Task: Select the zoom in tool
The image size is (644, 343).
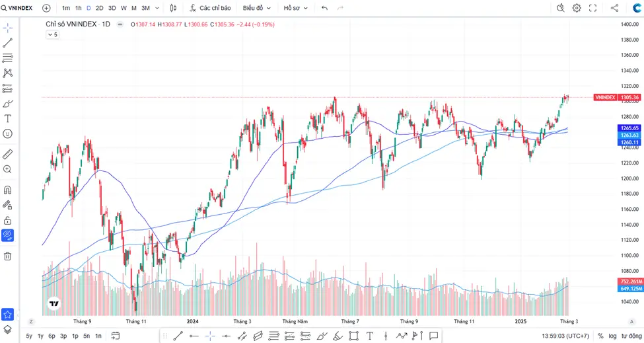Action: coord(7,169)
